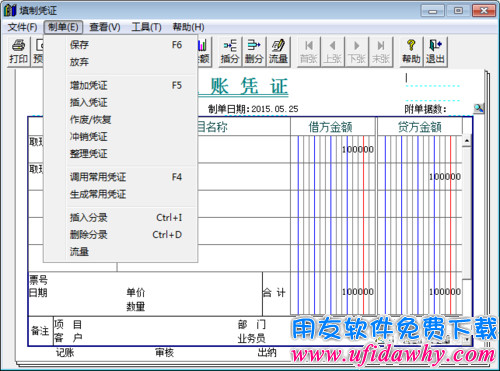Click the 出纳 label at bottom
This screenshot has height=371, width=500.
pyautogui.click(x=267, y=352)
